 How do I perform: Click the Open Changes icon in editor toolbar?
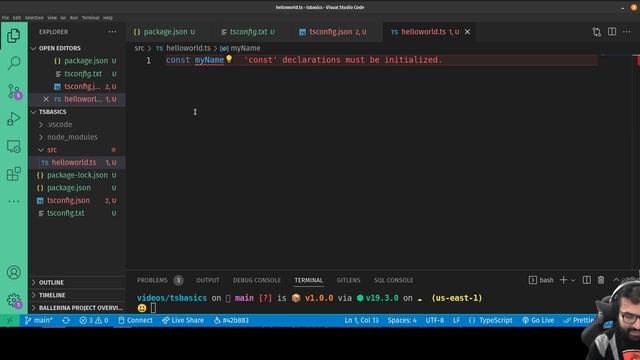click(x=597, y=32)
